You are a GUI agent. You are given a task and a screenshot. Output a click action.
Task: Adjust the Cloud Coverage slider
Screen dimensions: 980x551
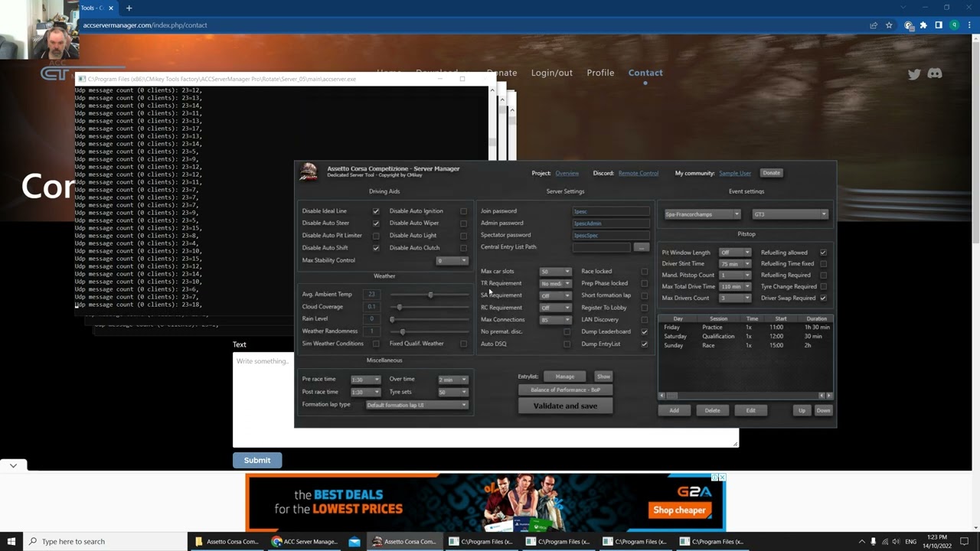pyautogui.click(x=430, y=307)
